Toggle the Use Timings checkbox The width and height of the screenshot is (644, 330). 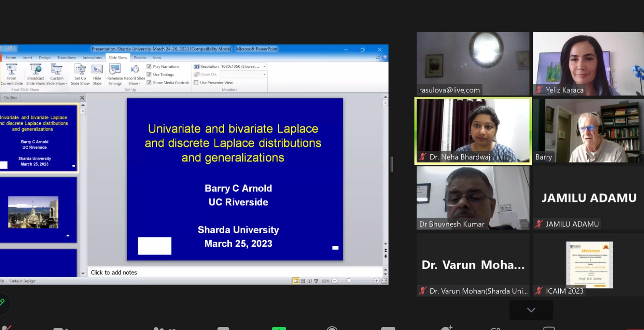coord(149,75)
